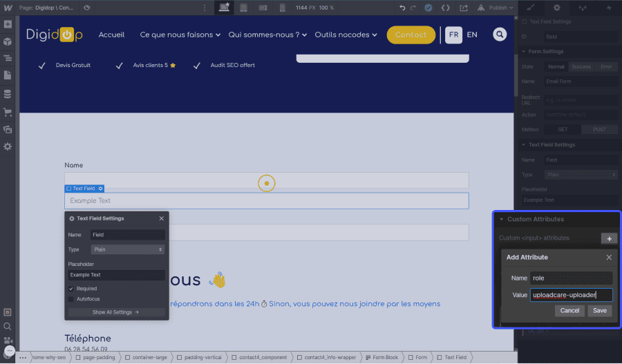
Task: Click the Share site icon
Action: [x=464, y=8]
